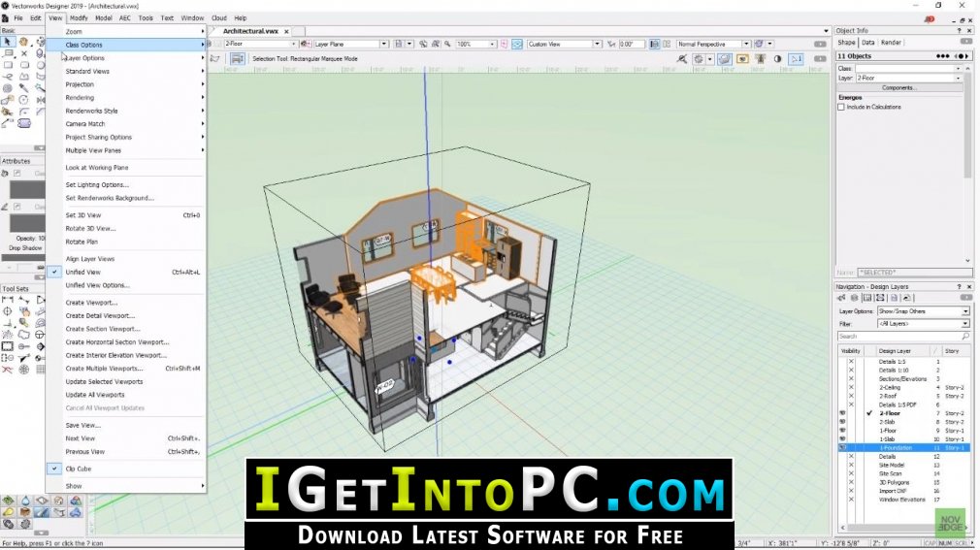Click the Rectangular Marquee mode button
This screenshot has width=980, height=550.
238,59
